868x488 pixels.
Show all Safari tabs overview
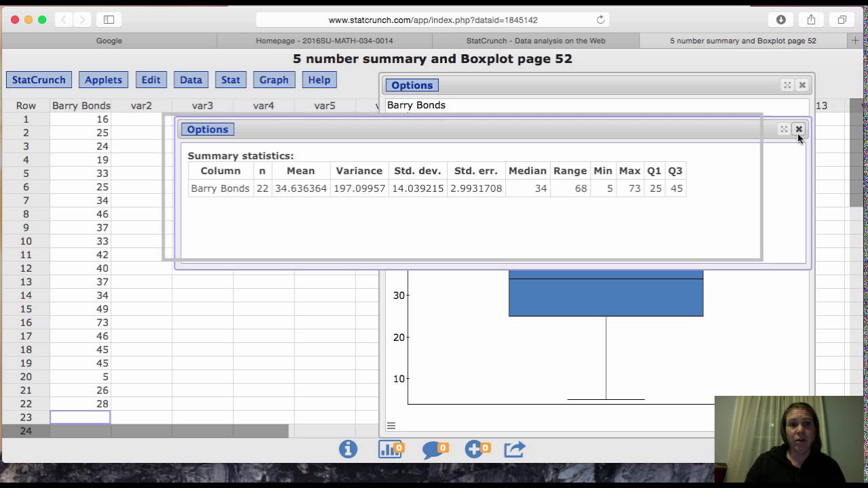[x=842, y=20]
